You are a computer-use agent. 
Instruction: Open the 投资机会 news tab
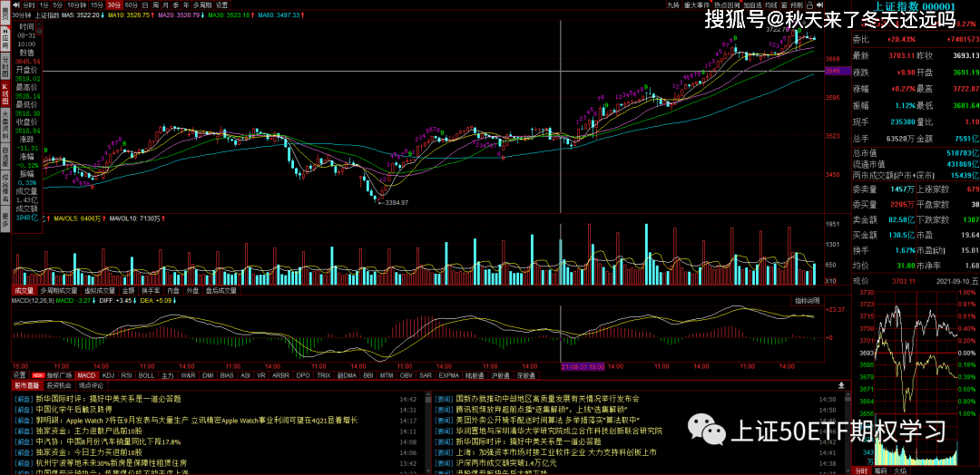pyautogui.click(x=56, y=385)
